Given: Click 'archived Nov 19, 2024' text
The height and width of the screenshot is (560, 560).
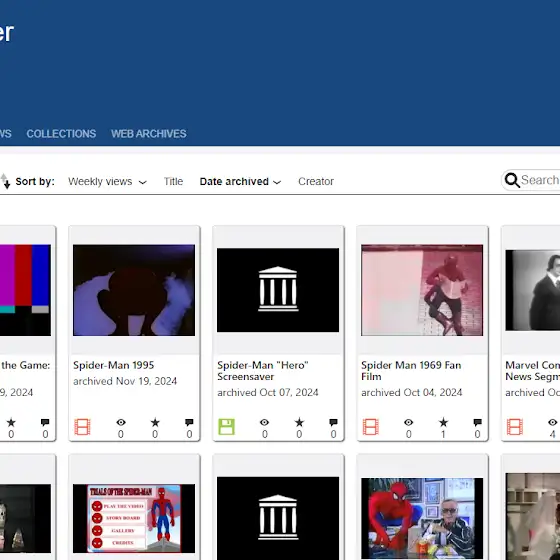Looking at the screenshot, I should tap(125, 381).
